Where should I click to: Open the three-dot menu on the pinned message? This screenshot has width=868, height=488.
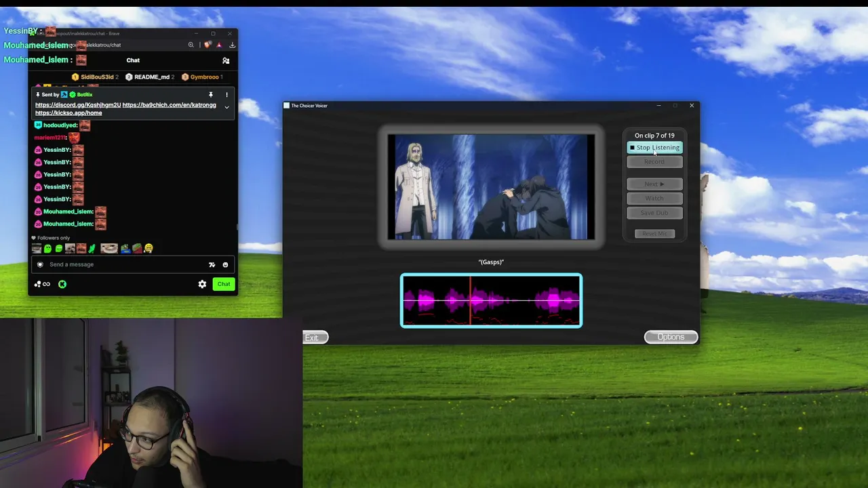226,95
